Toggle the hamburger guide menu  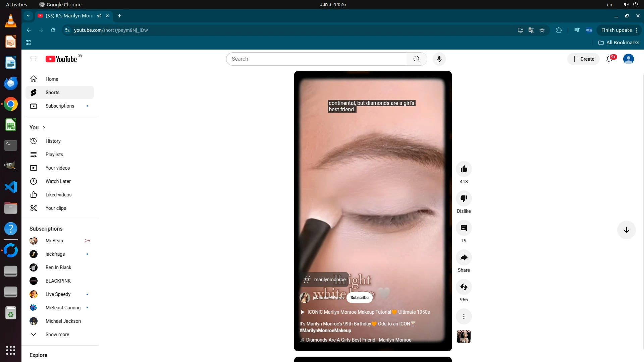coord(33,59)
